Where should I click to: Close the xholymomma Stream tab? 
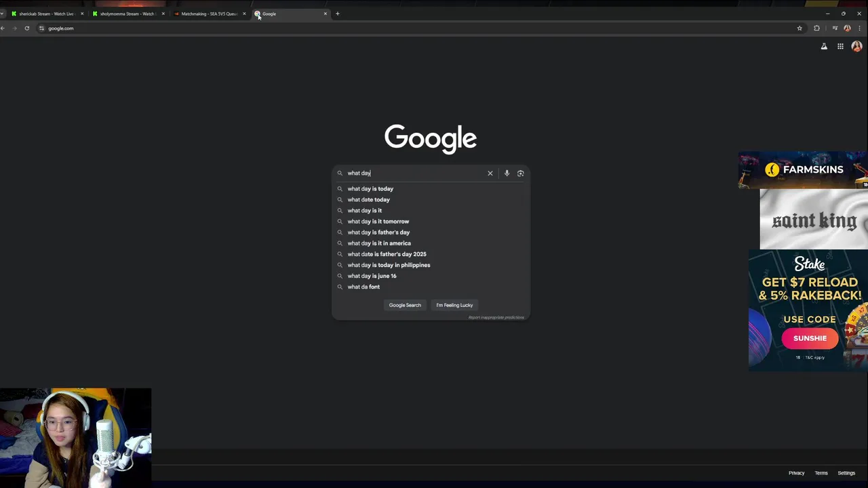click(x=163, y=14)
